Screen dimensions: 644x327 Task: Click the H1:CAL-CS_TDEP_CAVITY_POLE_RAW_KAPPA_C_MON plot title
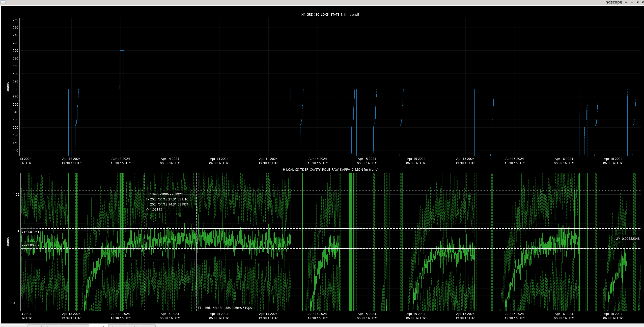pyautogui.click(x=330, y=169)
